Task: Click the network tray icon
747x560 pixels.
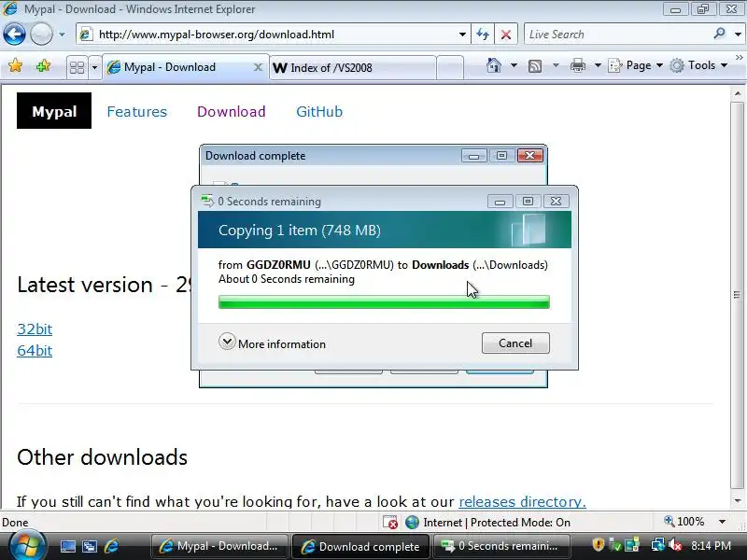Action: coord(658,545)
